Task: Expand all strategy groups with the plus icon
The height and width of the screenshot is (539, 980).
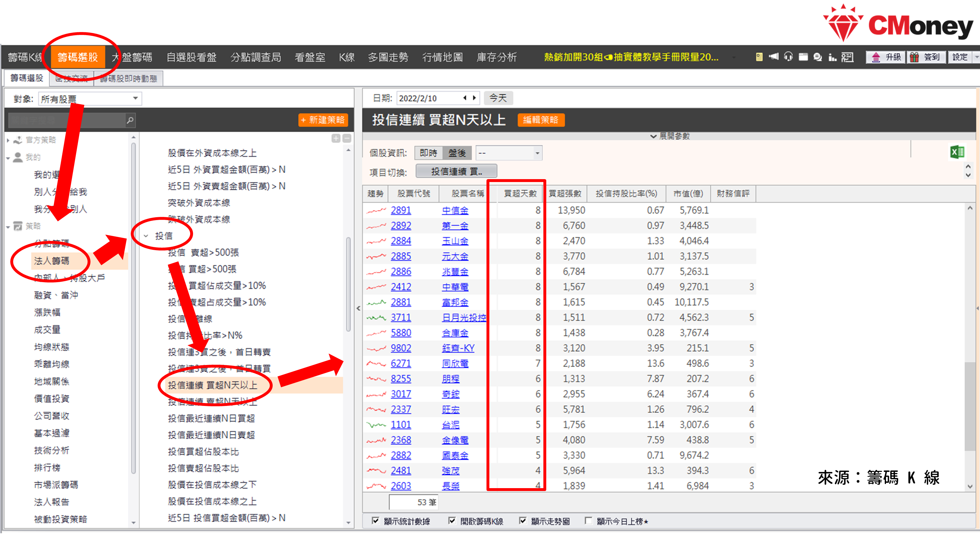Action: click(336, 138)
